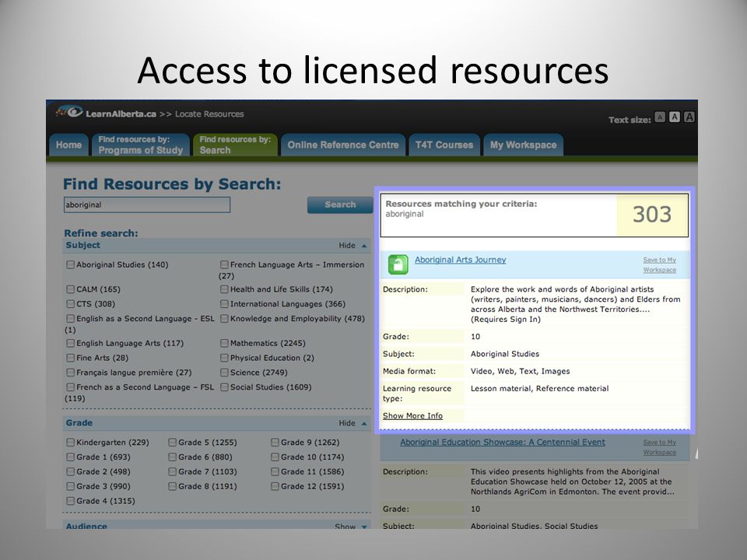
Task: Check Health and Life Skills (174)
Action: 224,289
